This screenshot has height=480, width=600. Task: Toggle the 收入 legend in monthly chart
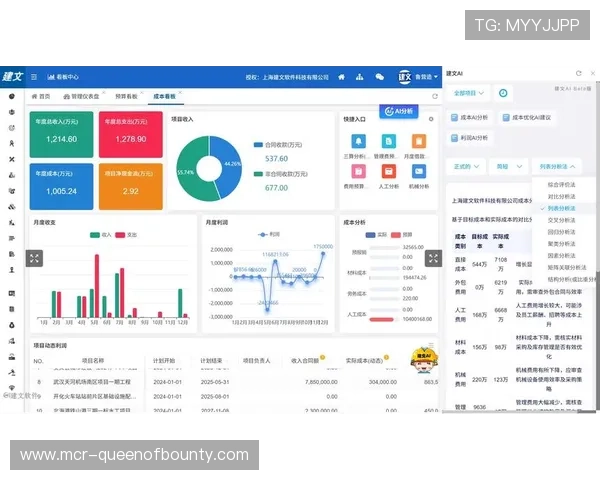(x=101, y=234)
